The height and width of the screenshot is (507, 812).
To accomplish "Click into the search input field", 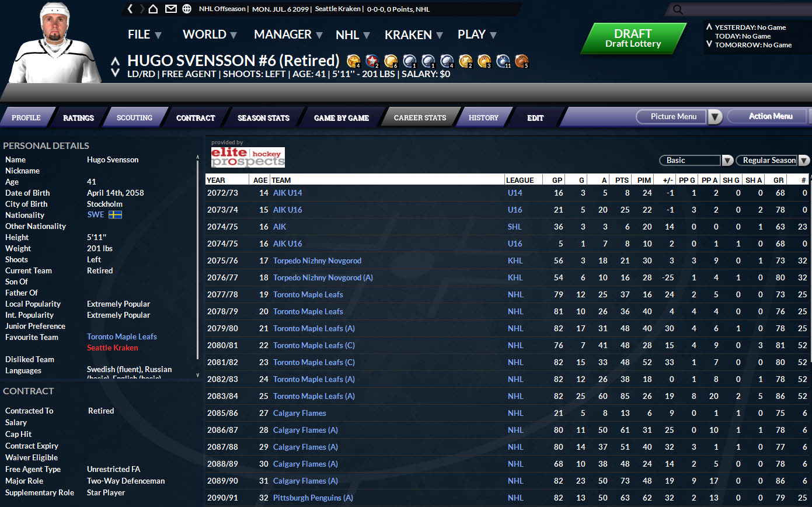I will pyautogui.click(x=747, y=9).
